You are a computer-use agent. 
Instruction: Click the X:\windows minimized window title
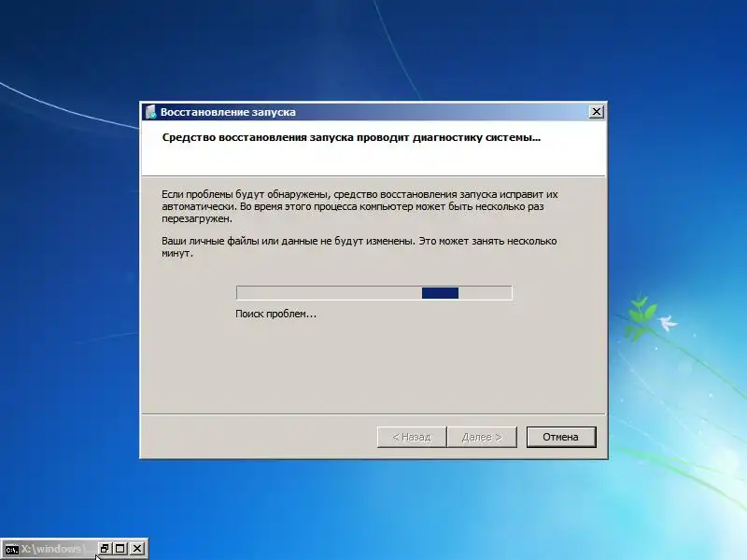click(x=52, y=549)
